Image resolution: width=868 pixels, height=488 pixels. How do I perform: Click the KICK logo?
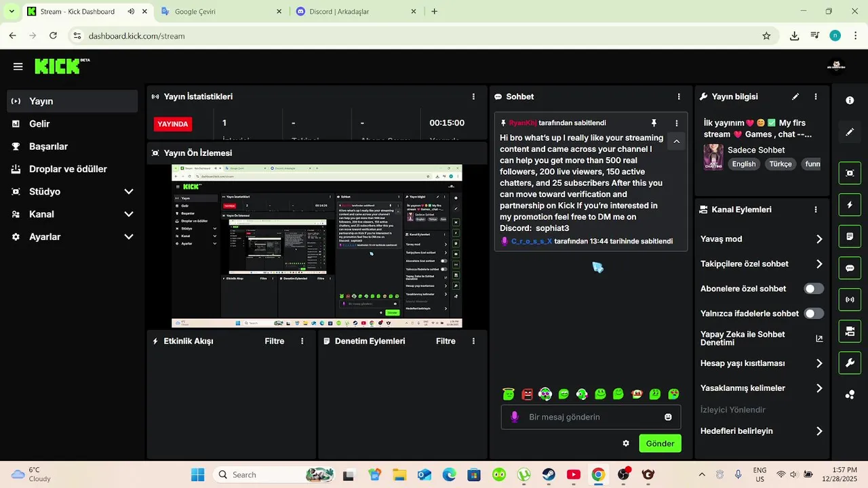pos(62,66)
